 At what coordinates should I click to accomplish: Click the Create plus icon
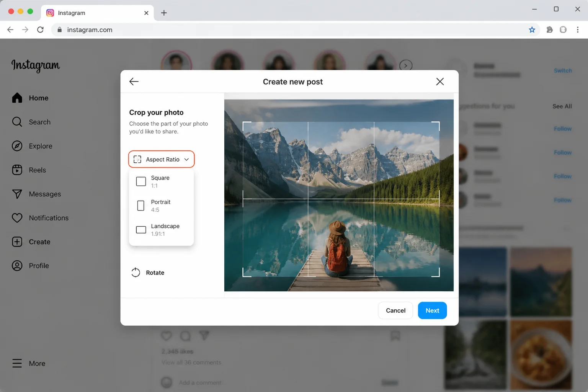coord(17,242)
